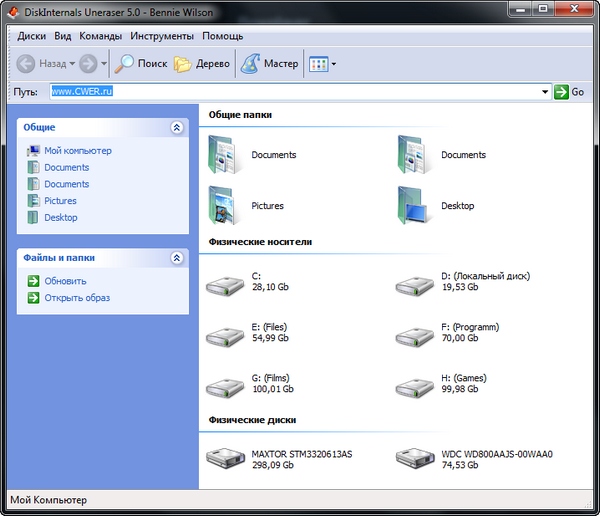600x516 pixels.
Task: Click the Поиск (Search) magnifier icon
Action: tap(125, 64)
